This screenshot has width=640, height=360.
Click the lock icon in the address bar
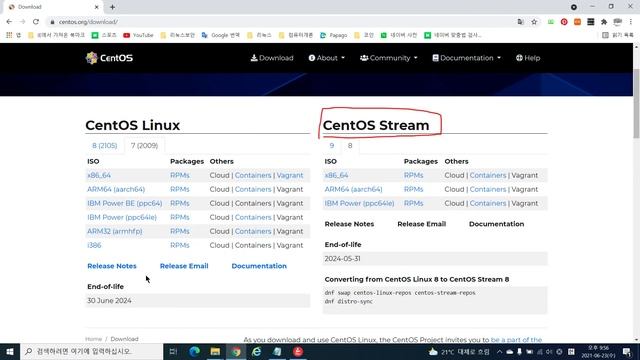(52, 22)
